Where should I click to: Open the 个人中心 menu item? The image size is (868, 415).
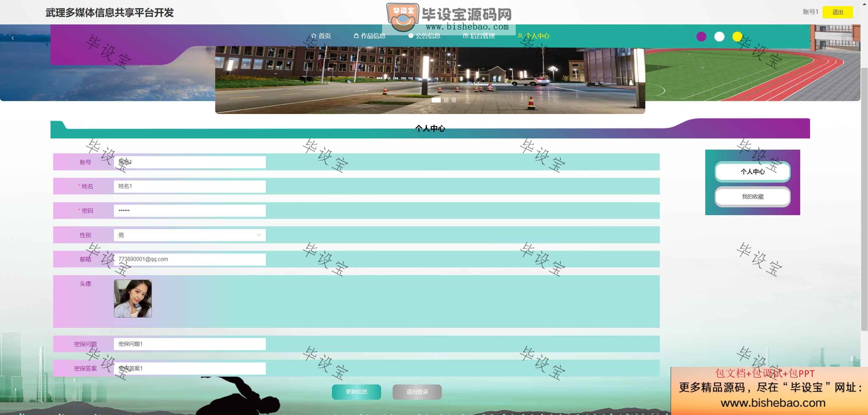[534, 36]
